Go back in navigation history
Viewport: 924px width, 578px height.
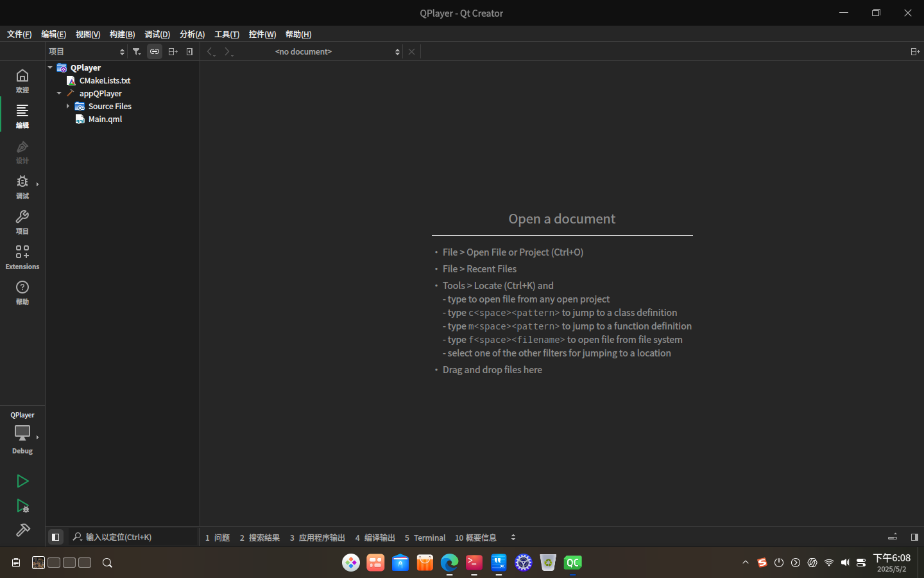coord(210,51)
